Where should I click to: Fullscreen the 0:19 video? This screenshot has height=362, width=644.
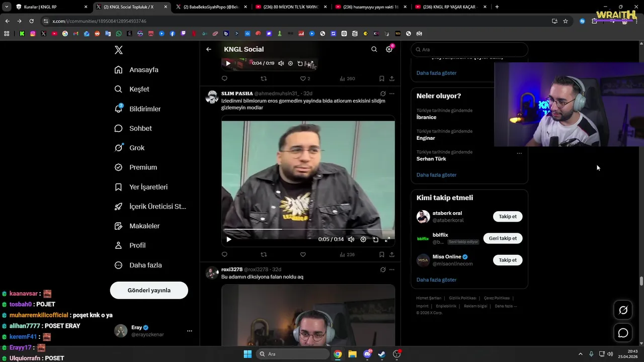(x=310, y=63)
